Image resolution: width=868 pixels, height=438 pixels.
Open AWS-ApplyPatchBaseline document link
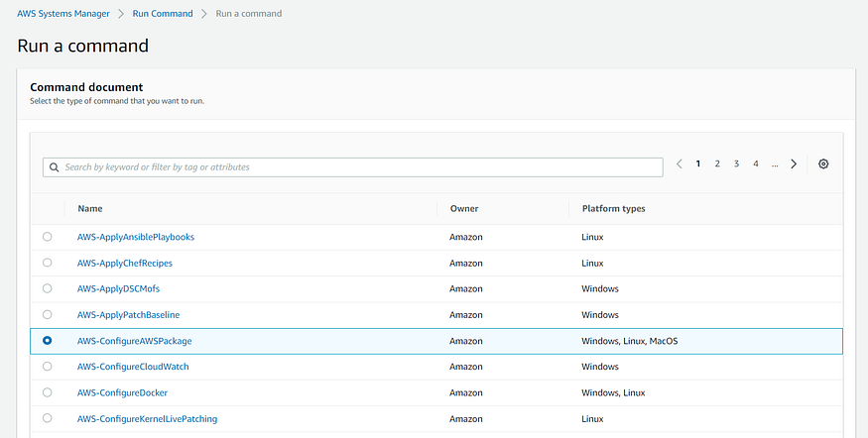pyautogui.click(x=128, y=315)
